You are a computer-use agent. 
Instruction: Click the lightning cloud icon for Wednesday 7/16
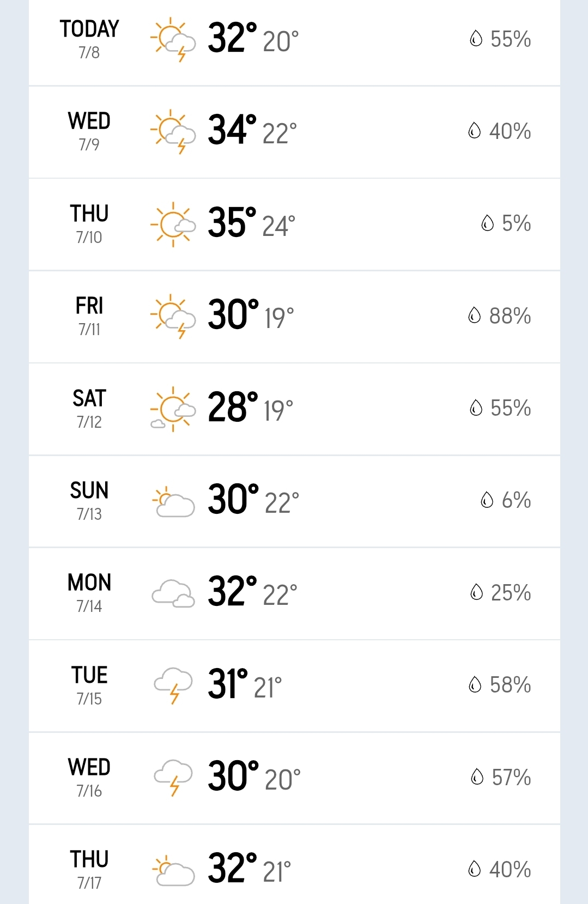point(173,778)
